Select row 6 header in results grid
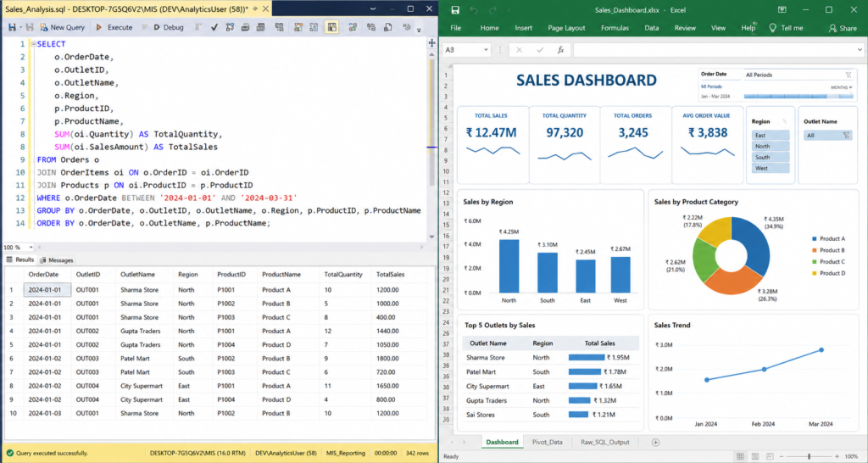The image size is (868, 463). tap(11, 359)
